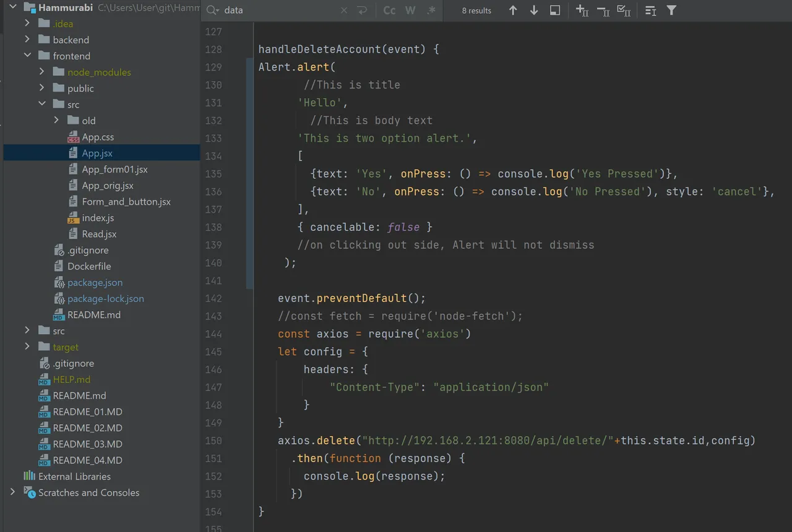Open root README.md file
The width and height of the screenshot is (792, 532).
79,395
